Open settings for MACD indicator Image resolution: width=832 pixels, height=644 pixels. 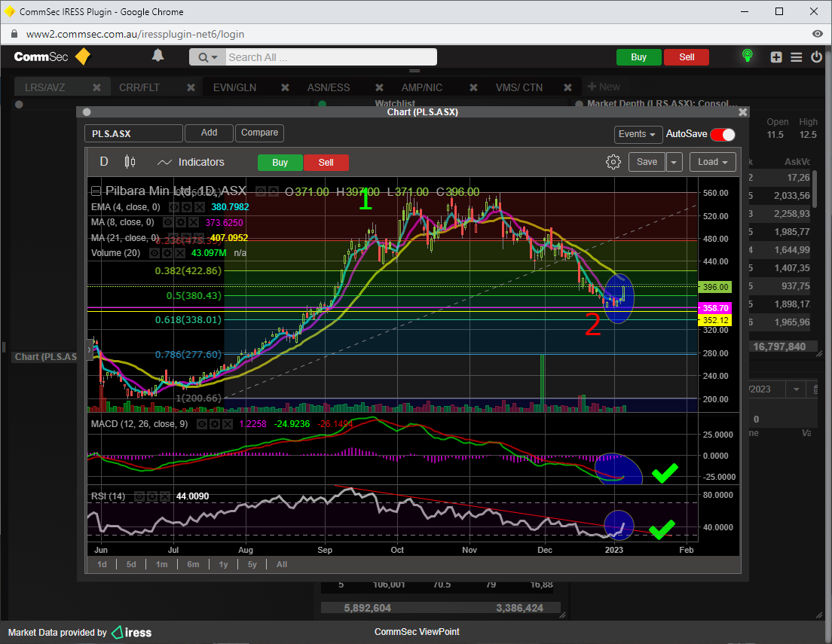tap(214, 424)
